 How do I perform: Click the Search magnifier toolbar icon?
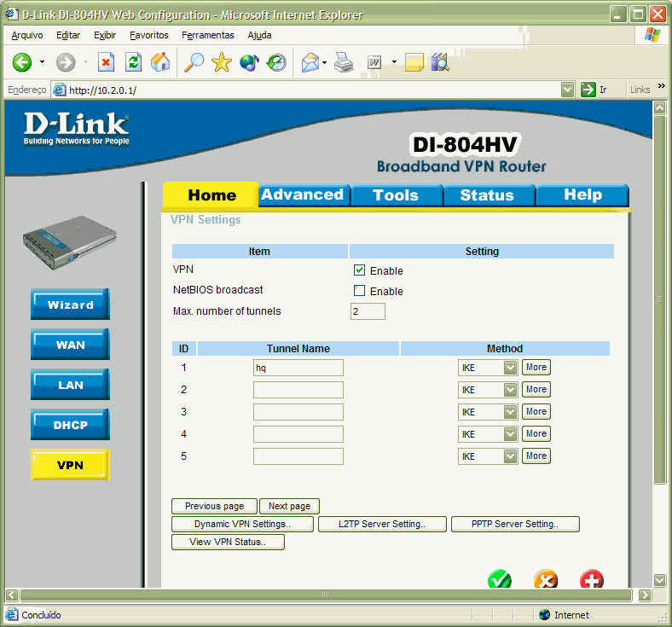(x=194, y=62)
